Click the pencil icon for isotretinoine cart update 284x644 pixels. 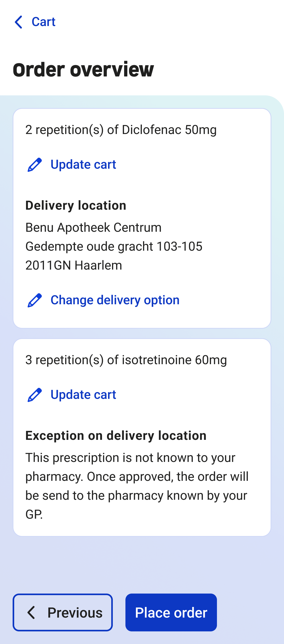tap(35, 395)
